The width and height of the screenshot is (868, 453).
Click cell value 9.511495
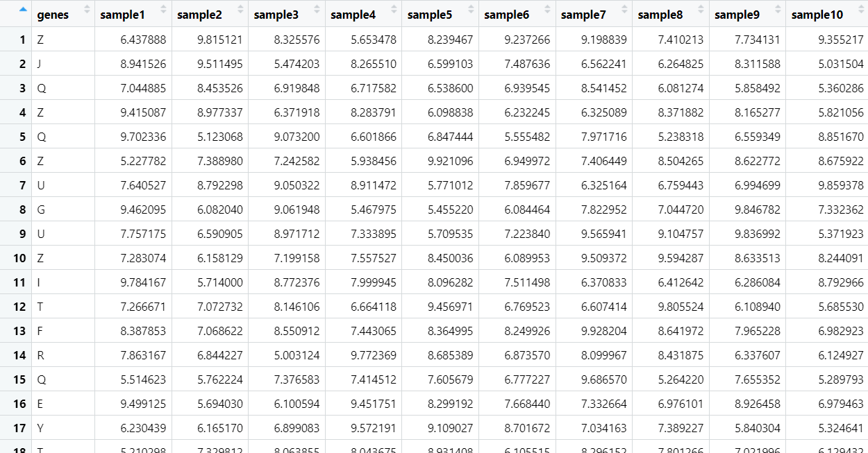(x=220, y=64)
